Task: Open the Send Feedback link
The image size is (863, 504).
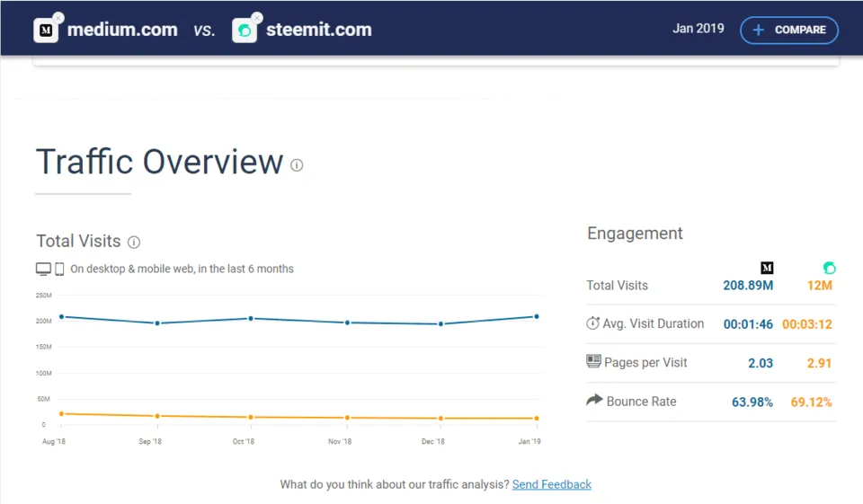Action: 551,484
